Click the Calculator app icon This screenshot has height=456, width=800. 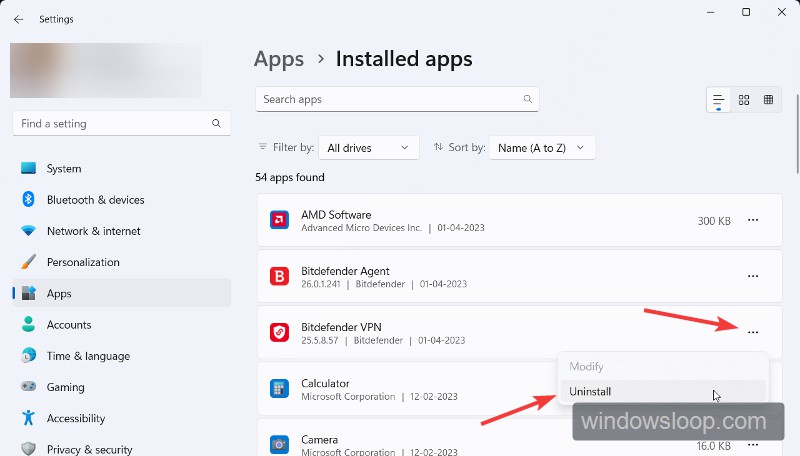point(280,388)
